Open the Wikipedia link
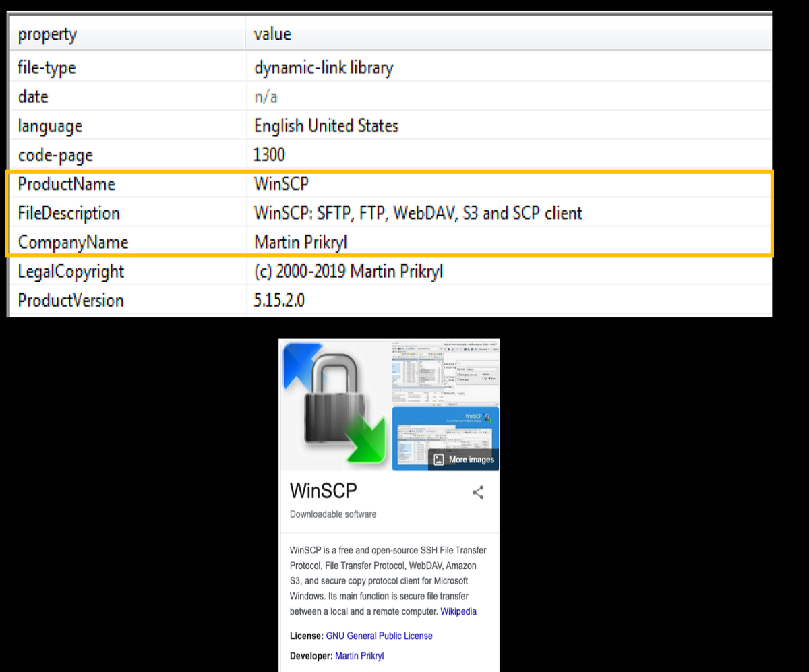The width and height of the screenshot is (809, 672). 458,612
